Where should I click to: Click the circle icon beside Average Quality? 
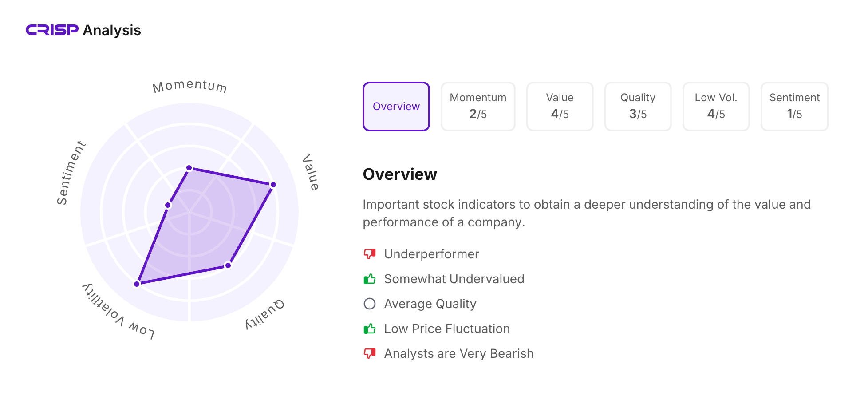point(370,304)
